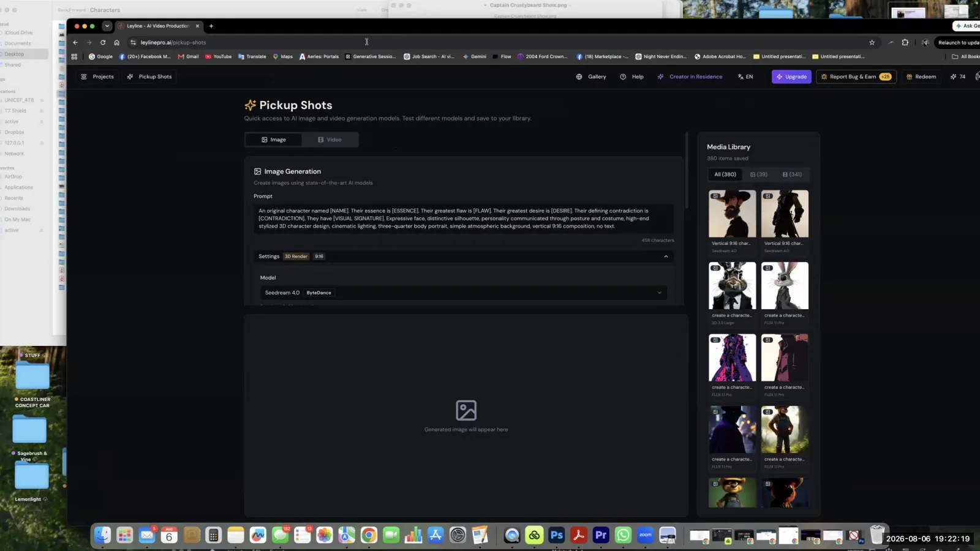
Task: Switch to the Video generation tab
Action: 330,140
